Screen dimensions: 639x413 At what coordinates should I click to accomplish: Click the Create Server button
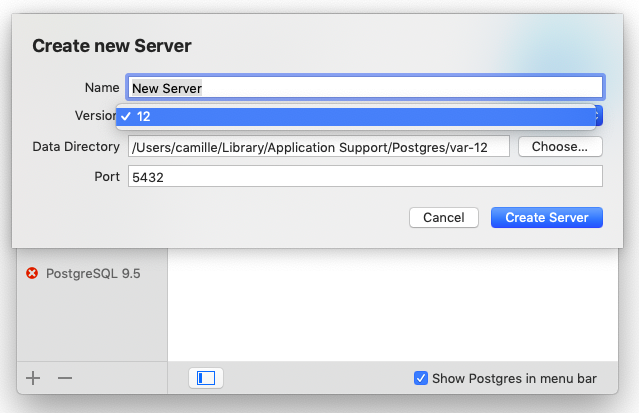pos(546,217)
